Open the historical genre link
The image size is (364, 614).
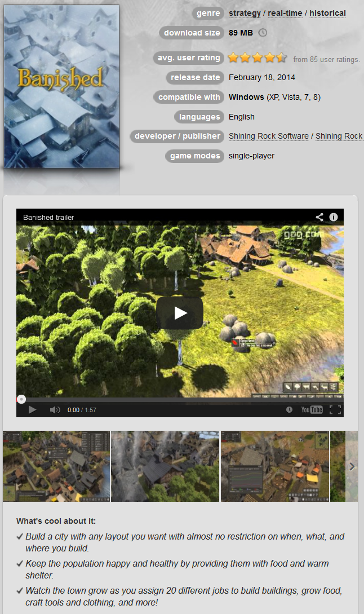click(x=327, y=13)
